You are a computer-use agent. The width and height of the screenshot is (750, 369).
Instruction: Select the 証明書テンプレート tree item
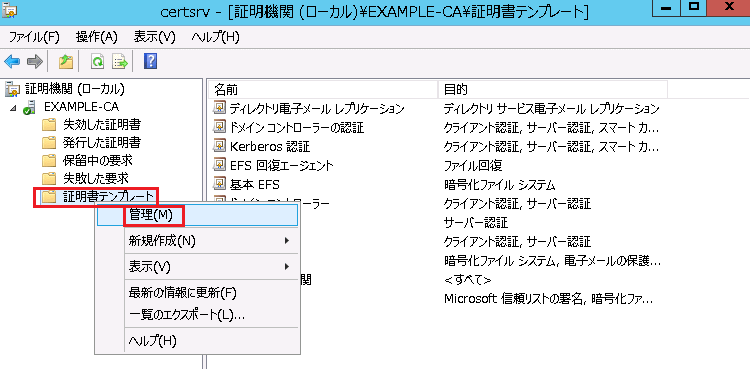coord(109,197)
